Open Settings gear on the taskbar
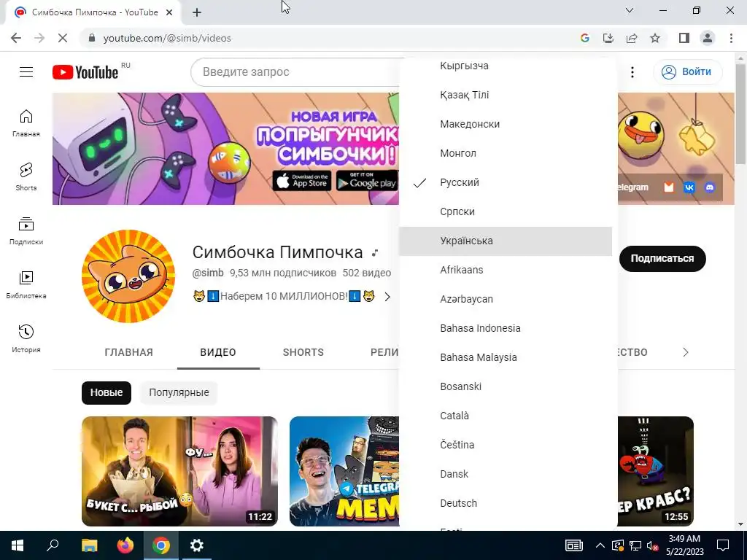Image resolution: width=747 pixels, height=560 pixels. pos(197,545)
